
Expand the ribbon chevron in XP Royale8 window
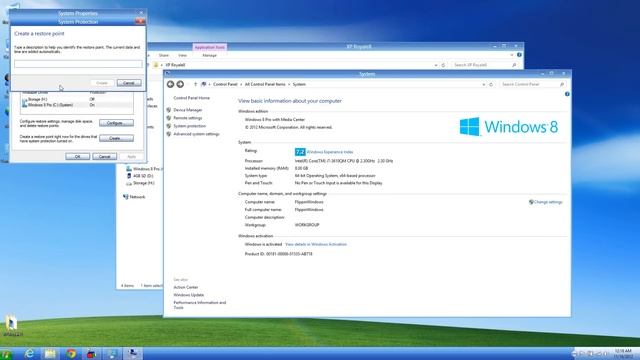512,55
